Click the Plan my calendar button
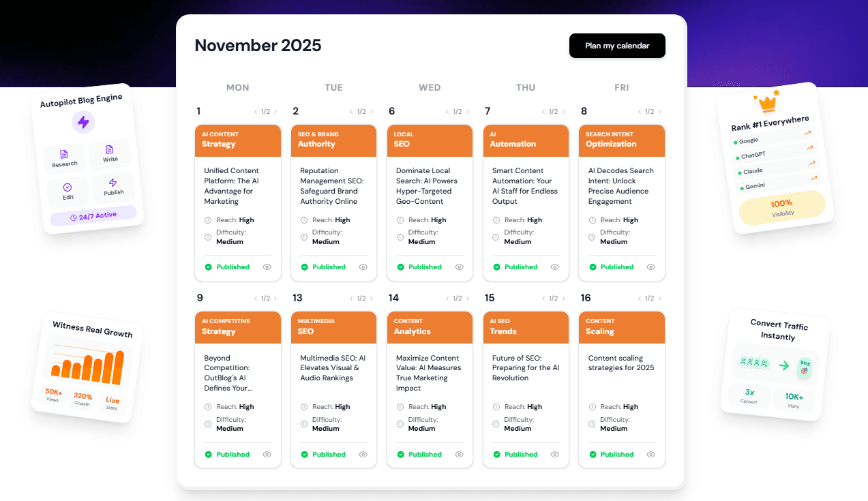The image size is (868, 501). point(617,46)
